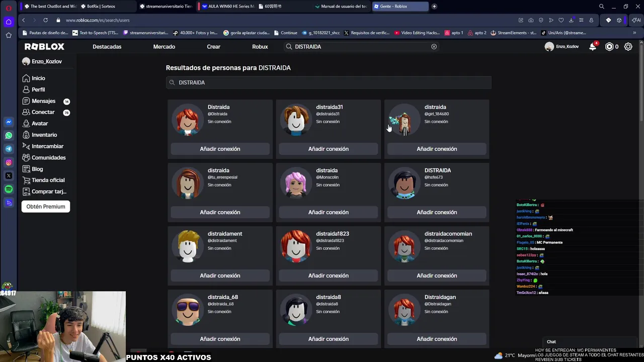Open Pautas de diseño bookmark
The width and height of the screenshot is (644, 362).
point(45,33)
